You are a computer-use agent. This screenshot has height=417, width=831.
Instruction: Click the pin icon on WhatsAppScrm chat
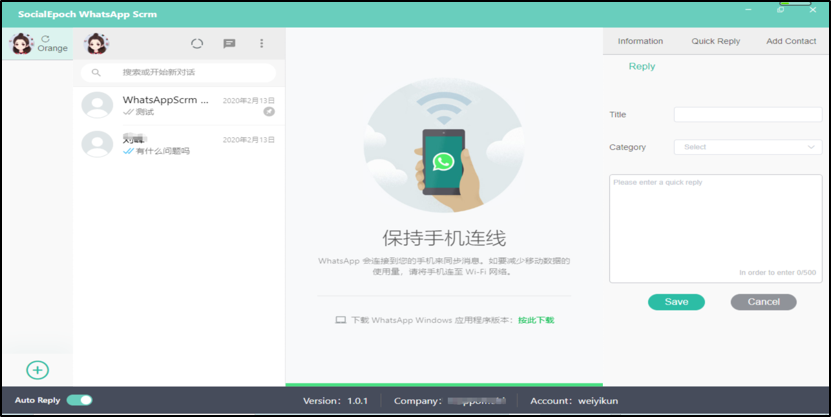(x=269, y=112)
